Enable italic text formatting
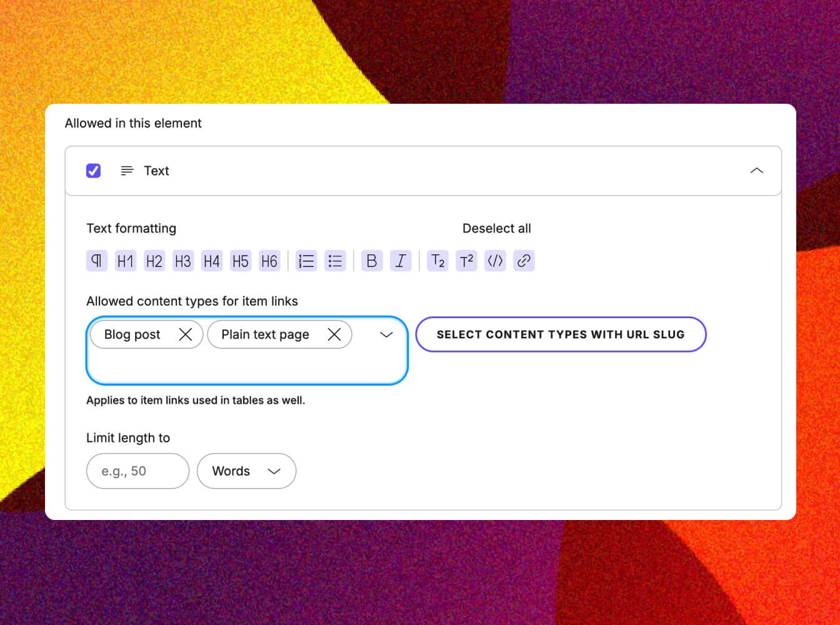The height and width of the screenshot is (625, 840). pos(401,261)
